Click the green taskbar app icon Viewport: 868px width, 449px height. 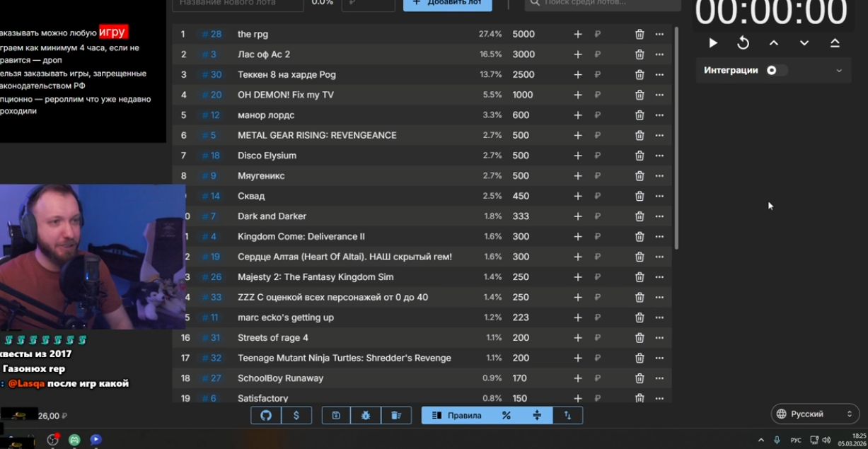click(74, 440)
